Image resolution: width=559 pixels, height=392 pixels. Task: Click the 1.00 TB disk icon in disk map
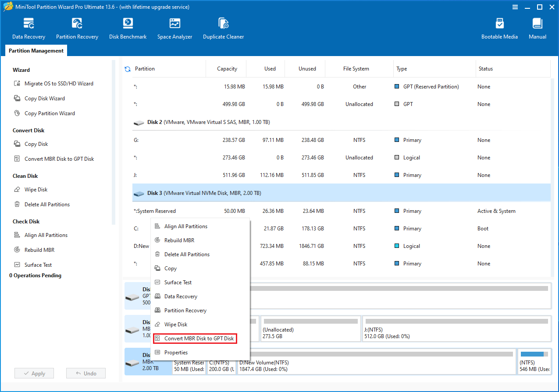[132, 329]
